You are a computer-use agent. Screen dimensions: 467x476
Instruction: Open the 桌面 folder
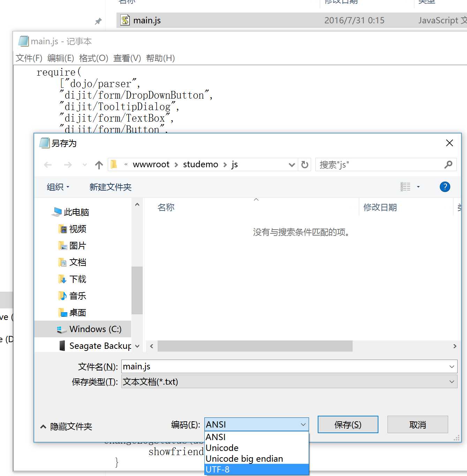[x=72, y=313]
